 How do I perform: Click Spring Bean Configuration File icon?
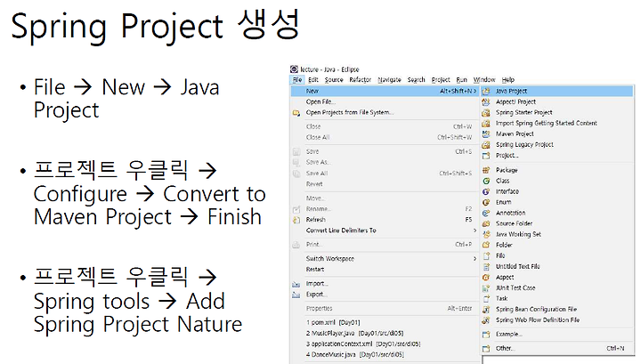click(x=486, y=309)
